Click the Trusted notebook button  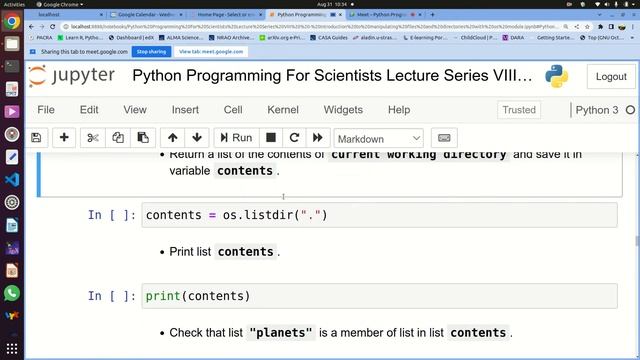point(519,110)
